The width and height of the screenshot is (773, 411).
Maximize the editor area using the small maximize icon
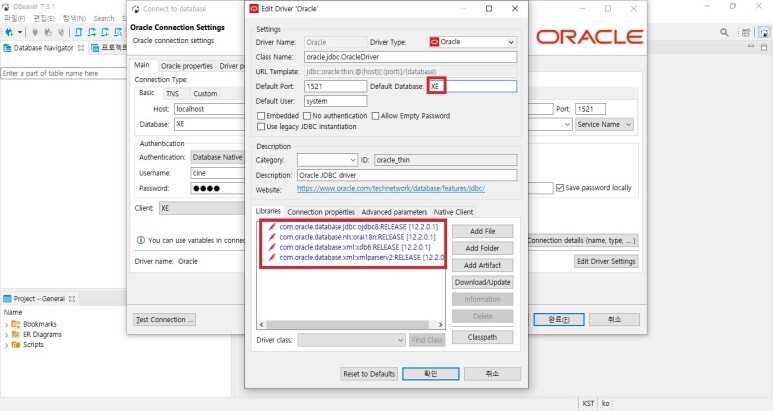pyautogui.click(x=764, y=47)
